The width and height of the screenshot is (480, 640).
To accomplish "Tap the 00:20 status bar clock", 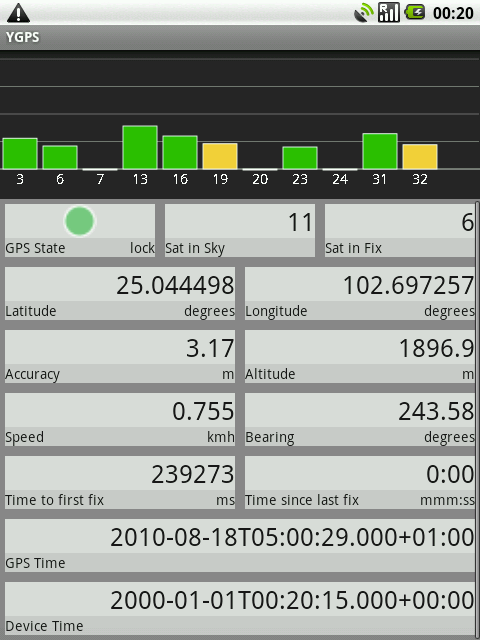I will (x=453, y=13).
